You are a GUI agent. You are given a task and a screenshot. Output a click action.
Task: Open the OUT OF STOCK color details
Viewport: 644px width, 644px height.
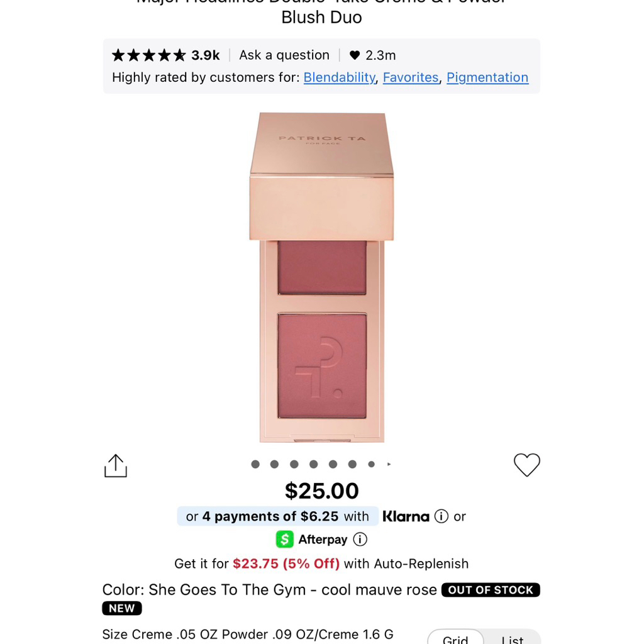pos(491,590)
